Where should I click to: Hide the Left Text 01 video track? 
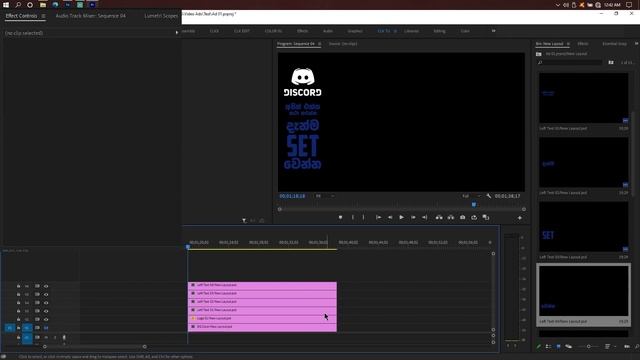point(46,311)
